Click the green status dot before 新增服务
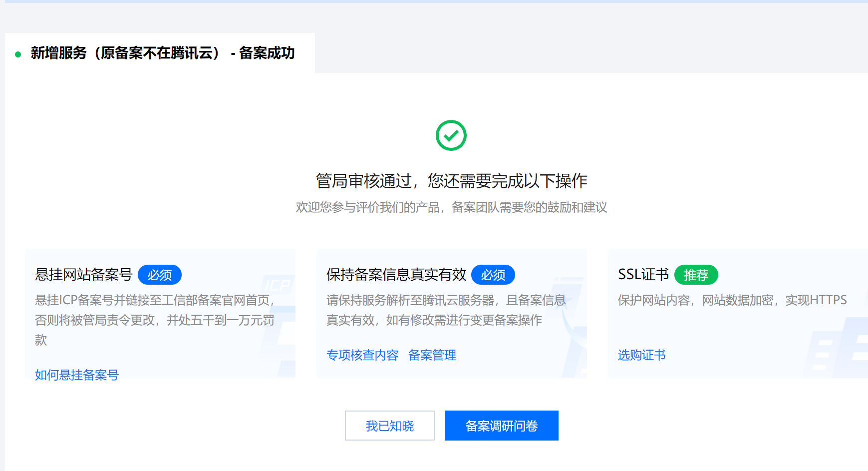This screenshot has height=471, width=868. (x=18, y=53)
